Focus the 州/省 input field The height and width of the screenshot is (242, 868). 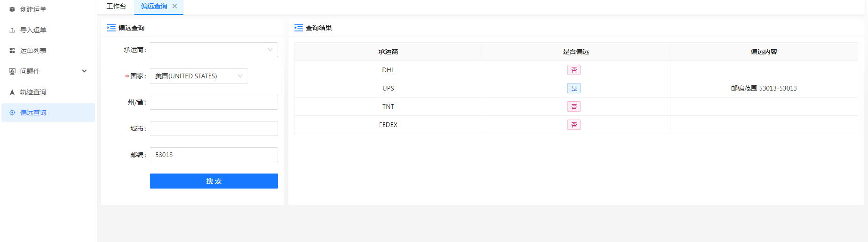tap(213, 102)
